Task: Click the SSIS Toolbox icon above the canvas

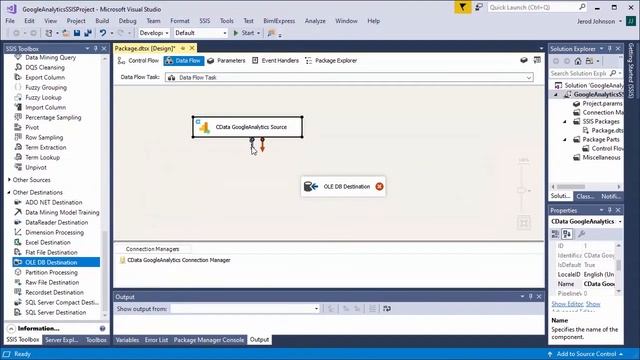Action: point(537,60)
